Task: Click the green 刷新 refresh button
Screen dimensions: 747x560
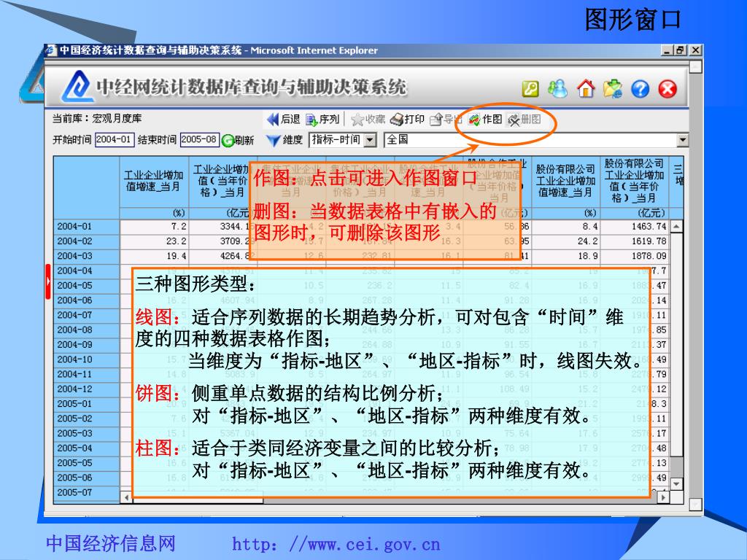Action: [x=239, y=140]
